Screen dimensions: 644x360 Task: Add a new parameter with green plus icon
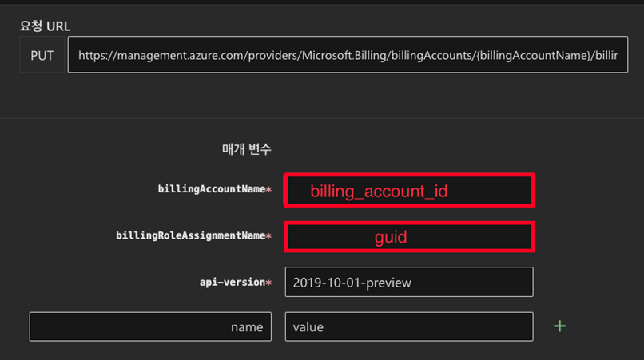[559, 326]
